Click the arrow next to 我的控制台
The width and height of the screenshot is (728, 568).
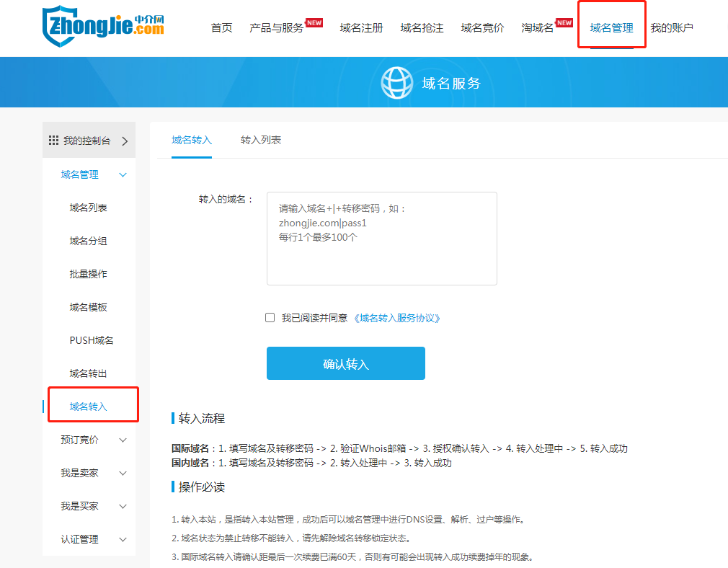point(125,141)
